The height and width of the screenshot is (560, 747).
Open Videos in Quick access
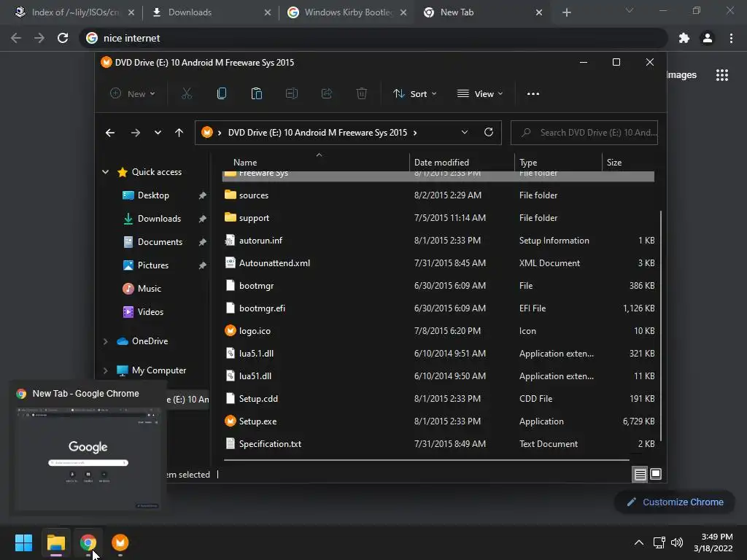150,312
